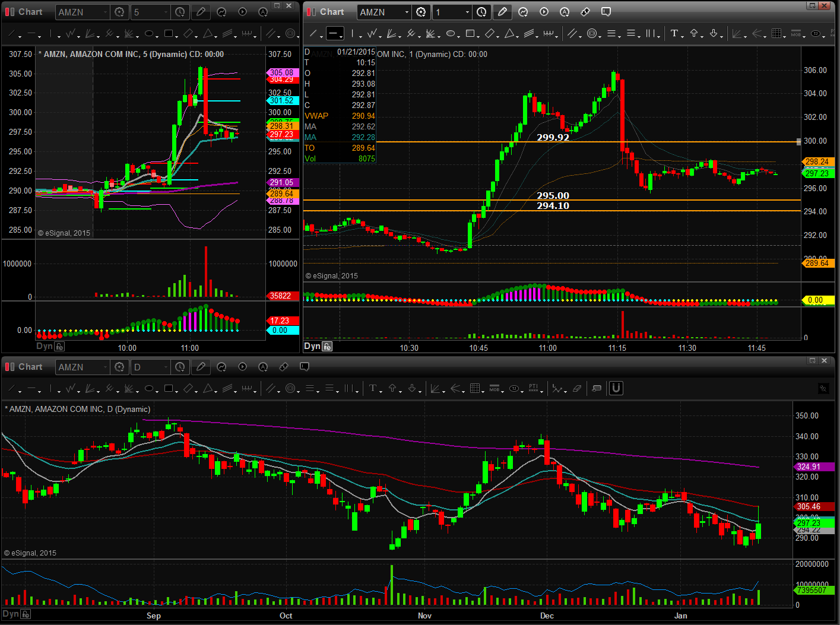The width and height of the screenshot is (840, 625).
Task: Click the orange 289.64 price marker on 1-minute axis
Action: 817,263
